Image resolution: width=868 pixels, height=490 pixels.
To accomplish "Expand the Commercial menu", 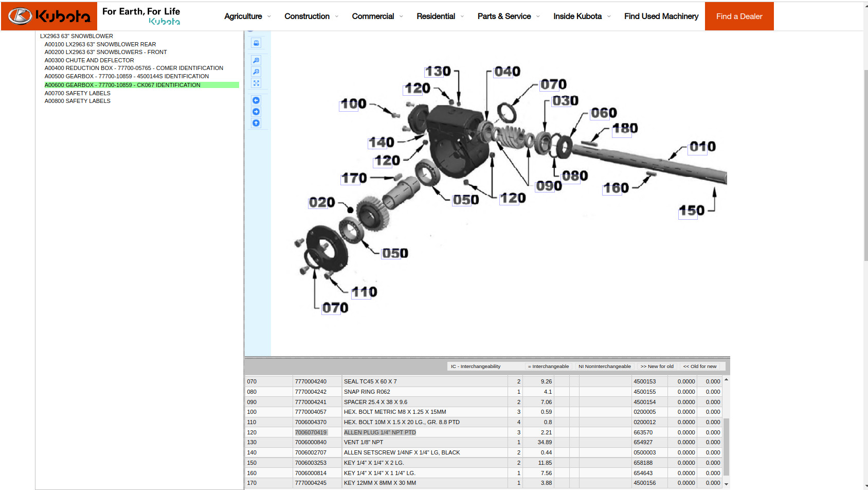I will pos(377,16).
